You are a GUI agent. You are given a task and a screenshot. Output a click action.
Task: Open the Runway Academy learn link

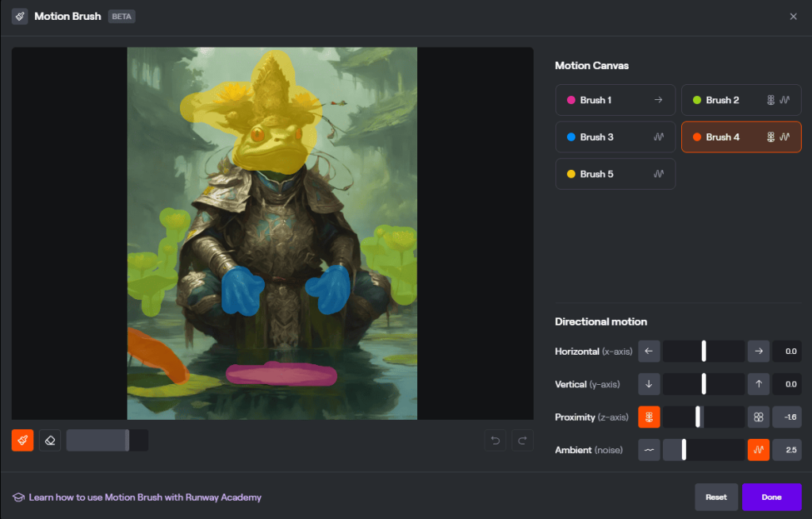[145, 498]
